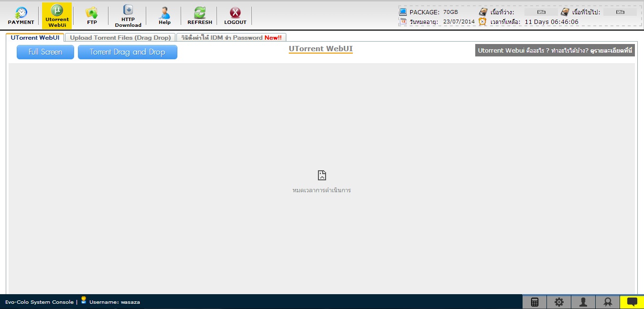Click the hard disk icon for used space
Image resolution: width=644 pixels, height=309 pixels.
[x=565, y=12]
